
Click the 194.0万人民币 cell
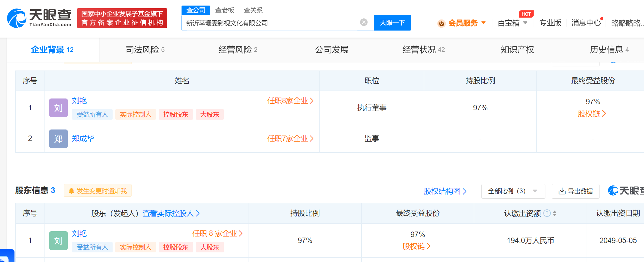[530, 241]
